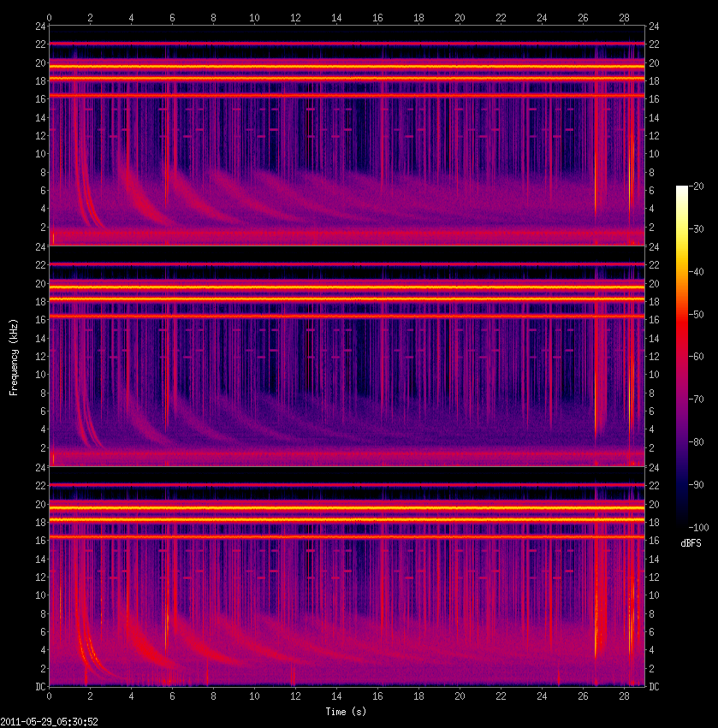
Task: Select the 2011-05-29_05:30:52 timestamp text
Action: [49, 722]
